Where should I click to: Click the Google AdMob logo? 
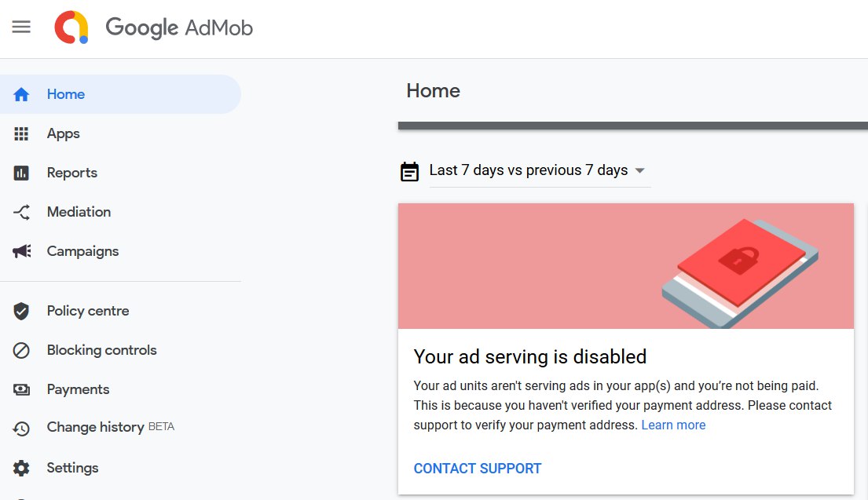click(153, 27)
